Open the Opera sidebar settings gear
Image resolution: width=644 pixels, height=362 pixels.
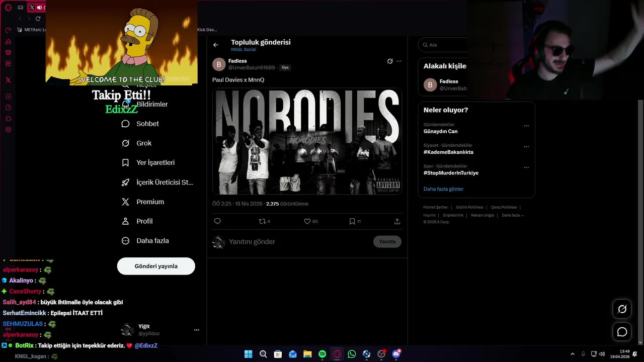coord(8,130)
